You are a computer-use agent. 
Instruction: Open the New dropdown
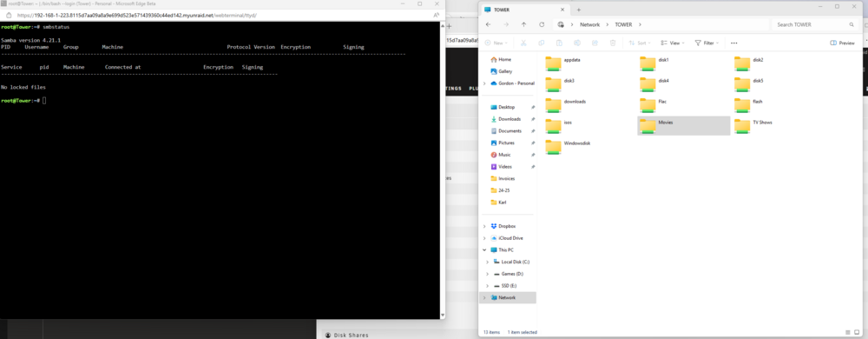(x=496, y=43)
